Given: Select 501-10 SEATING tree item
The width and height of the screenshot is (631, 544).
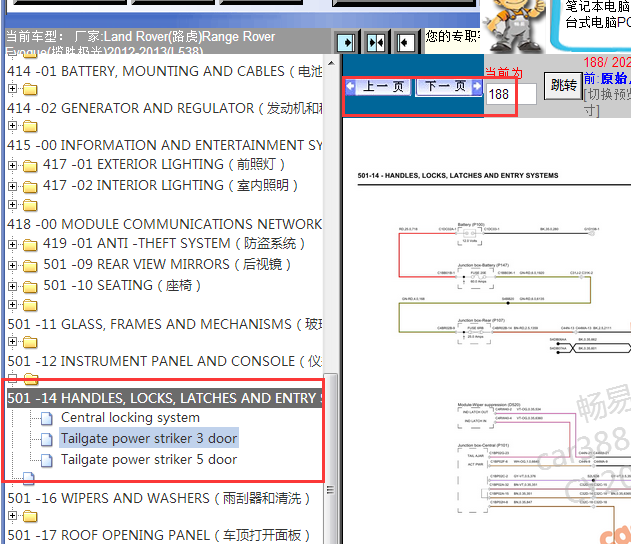Looking at the screenshot, I should [x=122, y=285].
